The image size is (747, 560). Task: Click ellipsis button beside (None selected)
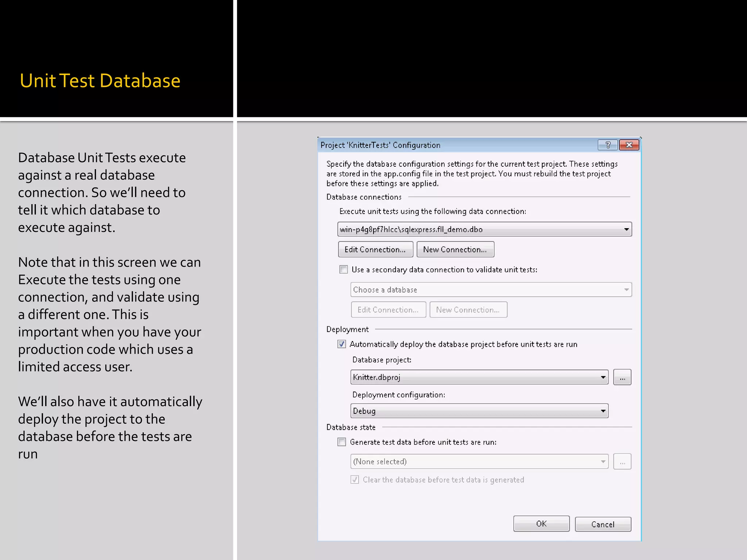coord(622,462)
